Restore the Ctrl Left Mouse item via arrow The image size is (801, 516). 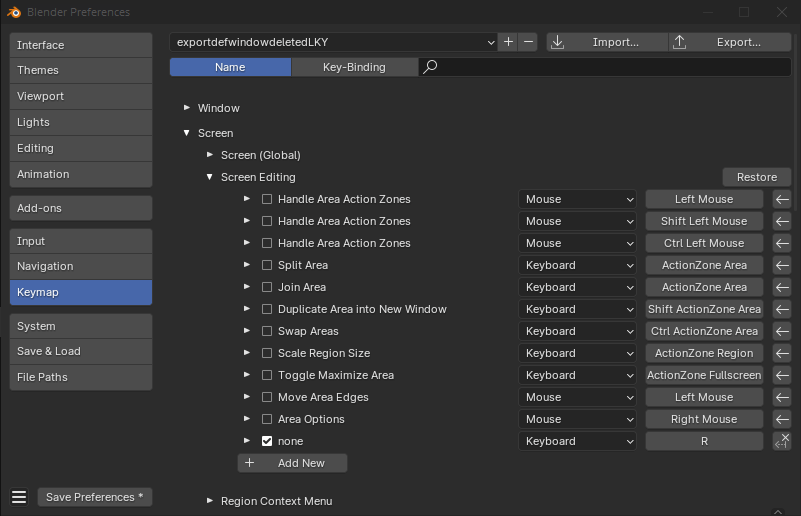tap(782, 243)
